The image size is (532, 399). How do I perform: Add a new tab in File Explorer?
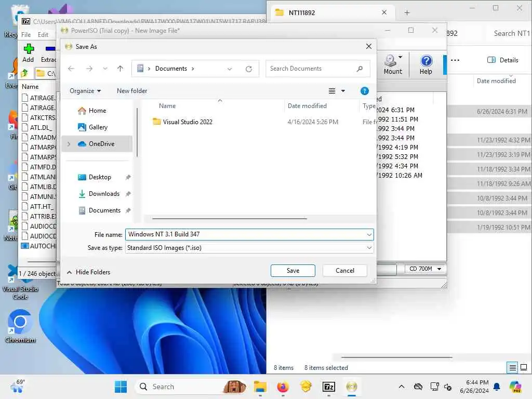407,13
